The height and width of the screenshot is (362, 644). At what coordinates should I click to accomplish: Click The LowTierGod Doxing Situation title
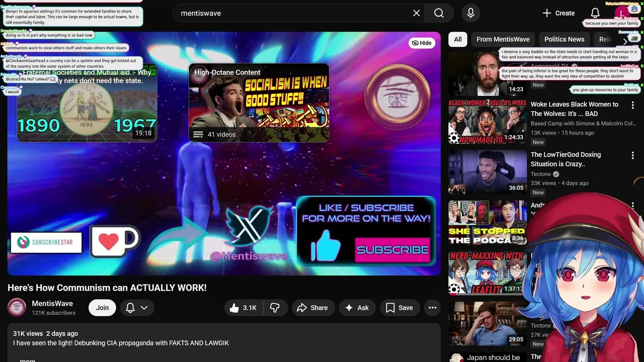566,159
